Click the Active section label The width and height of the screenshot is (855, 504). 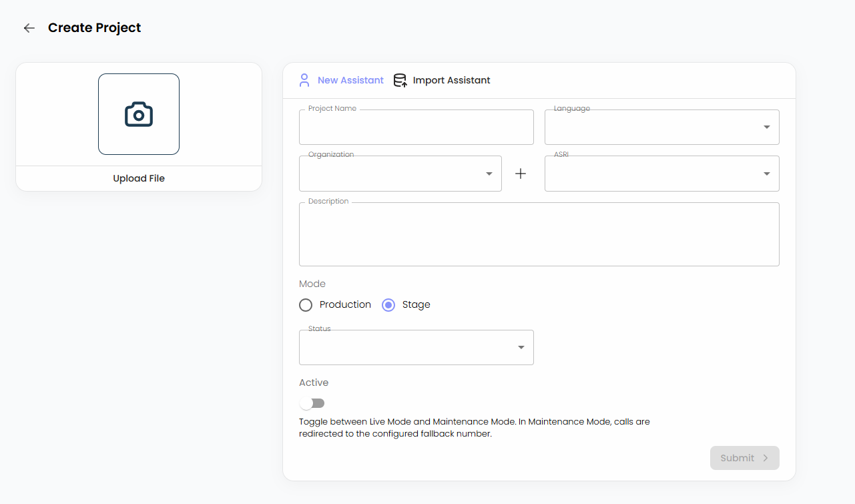[x=314, y=383]
